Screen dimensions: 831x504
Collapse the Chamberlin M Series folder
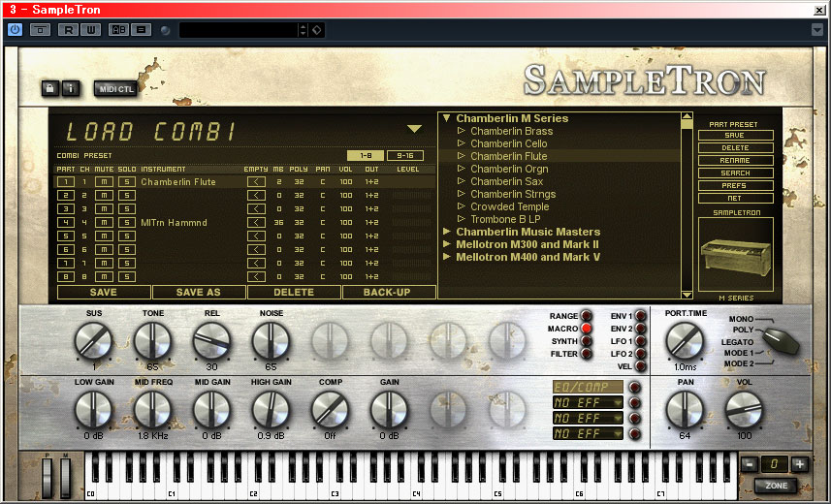[x=446, y=118]
